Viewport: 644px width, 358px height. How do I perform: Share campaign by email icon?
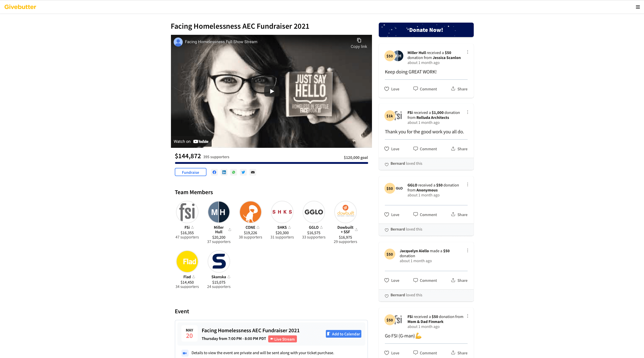point(253,172)
